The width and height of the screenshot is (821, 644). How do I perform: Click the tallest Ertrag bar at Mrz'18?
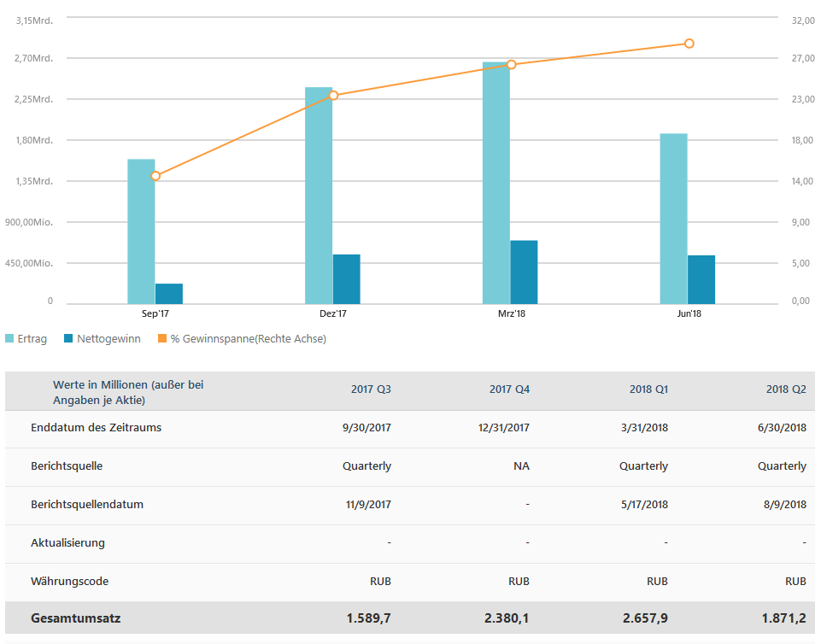(496, 182)
